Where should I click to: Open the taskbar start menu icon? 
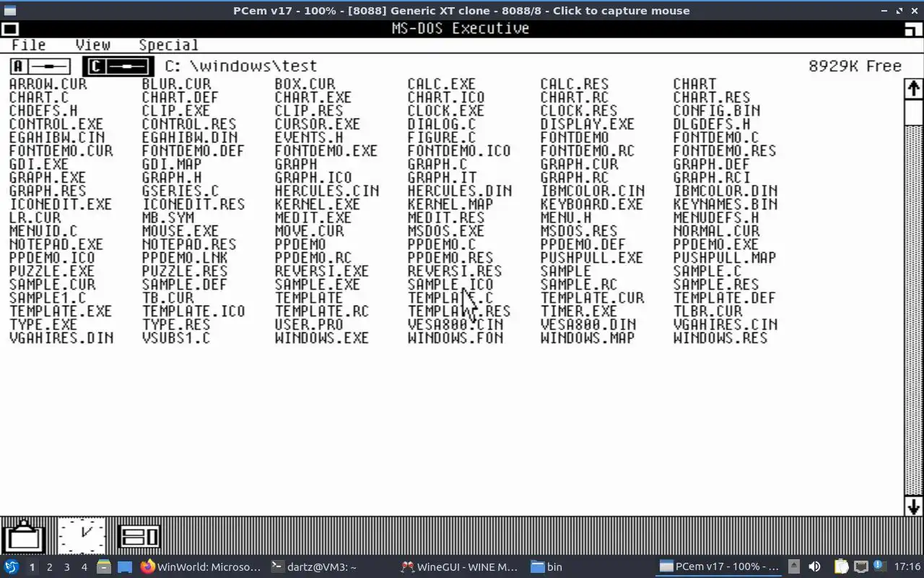pos(12,567)
